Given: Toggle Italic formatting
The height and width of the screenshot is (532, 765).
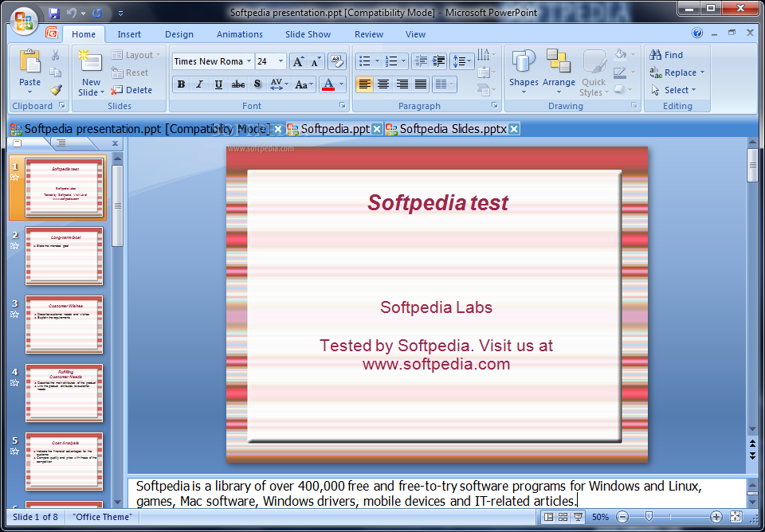Looking at the screenshot, I should [x=199, y=84].
